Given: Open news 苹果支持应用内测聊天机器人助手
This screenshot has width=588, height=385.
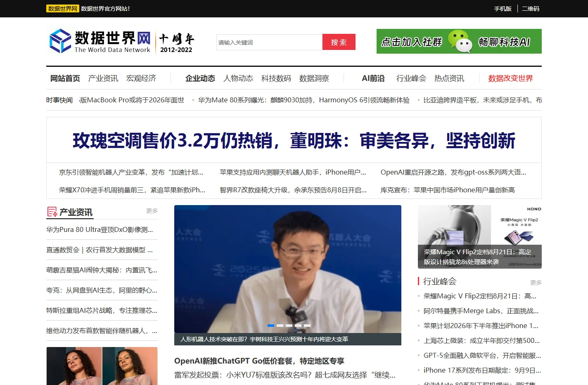Looking at the screenshot, I should 293,172.
